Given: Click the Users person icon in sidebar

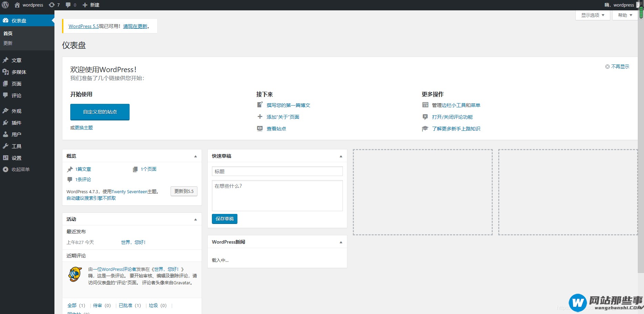Looking at the screenshot, I should click(x=6, y=134).
